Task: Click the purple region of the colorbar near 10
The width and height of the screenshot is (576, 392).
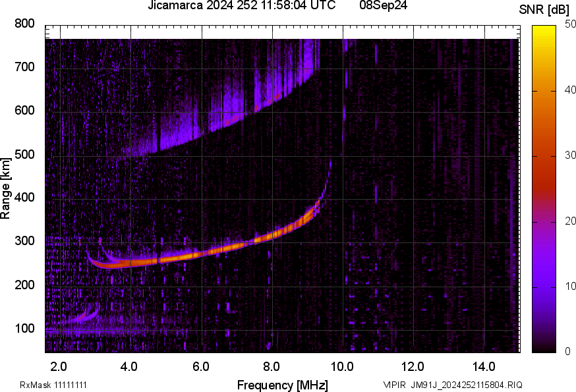Action: coord(544,287)
